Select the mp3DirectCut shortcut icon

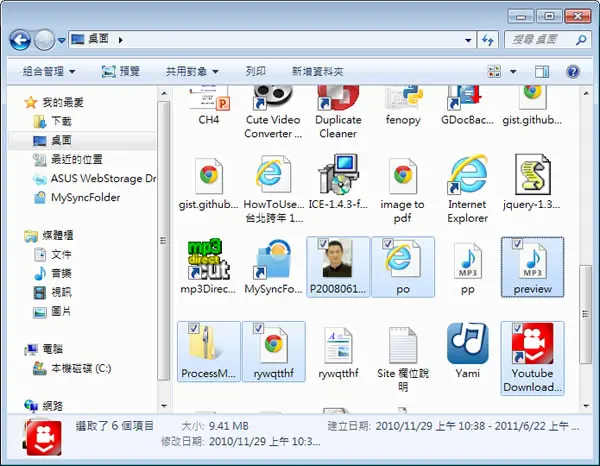pos(208,259)
